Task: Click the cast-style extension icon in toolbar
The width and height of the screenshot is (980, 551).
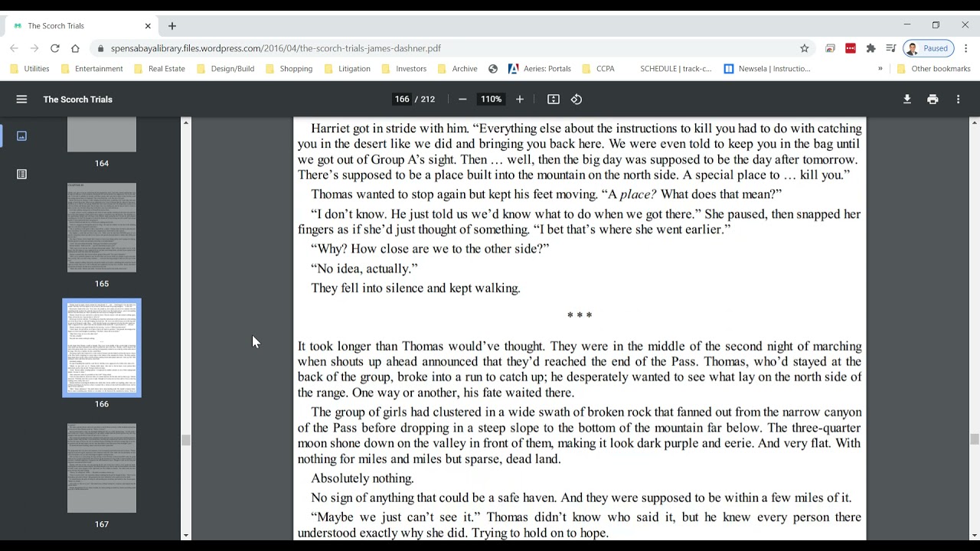Action: (x=831, y=48)
